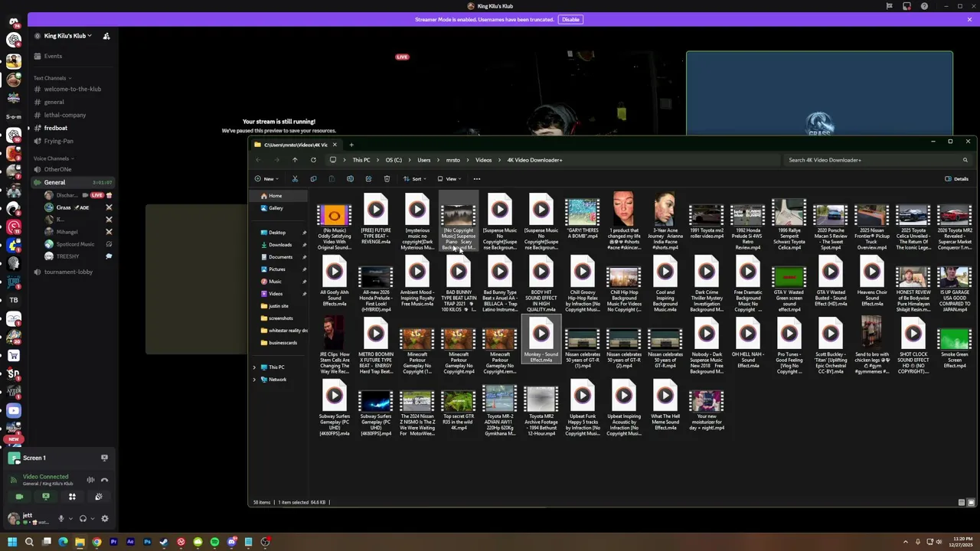Click the Cut icon in File Explorer toolbar

(x=295, y=178)
